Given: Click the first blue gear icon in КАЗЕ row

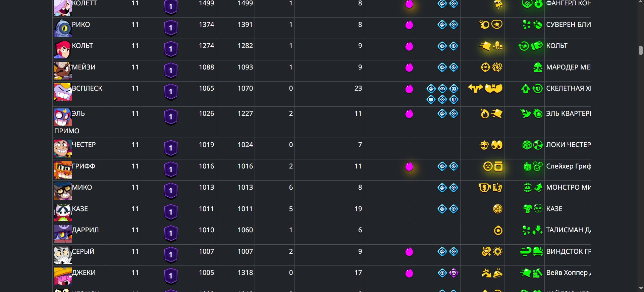Looking at the screenshot, I should [442, 209].
